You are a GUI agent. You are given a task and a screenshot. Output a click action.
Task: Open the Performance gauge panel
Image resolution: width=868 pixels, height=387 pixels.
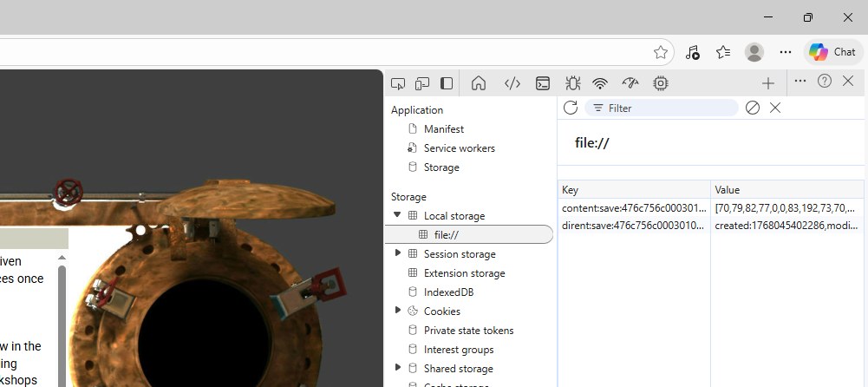(x=630, y=83)
